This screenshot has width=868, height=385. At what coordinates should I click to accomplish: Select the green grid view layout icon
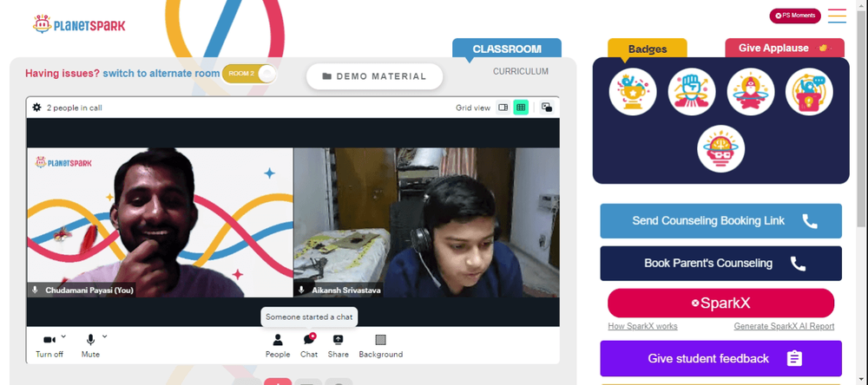coord(521,108)
